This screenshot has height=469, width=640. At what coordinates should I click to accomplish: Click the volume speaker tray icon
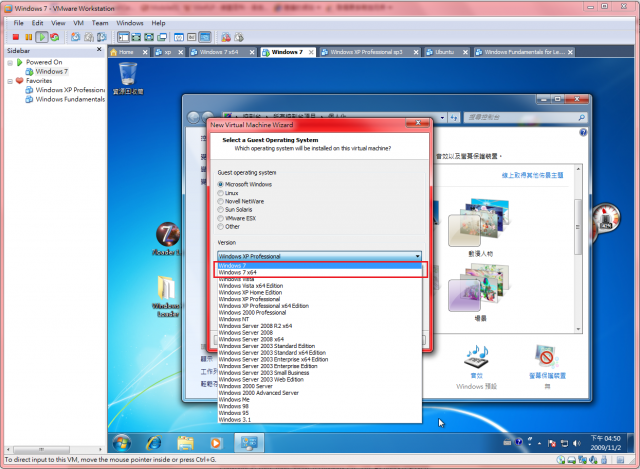coord(577,443)
